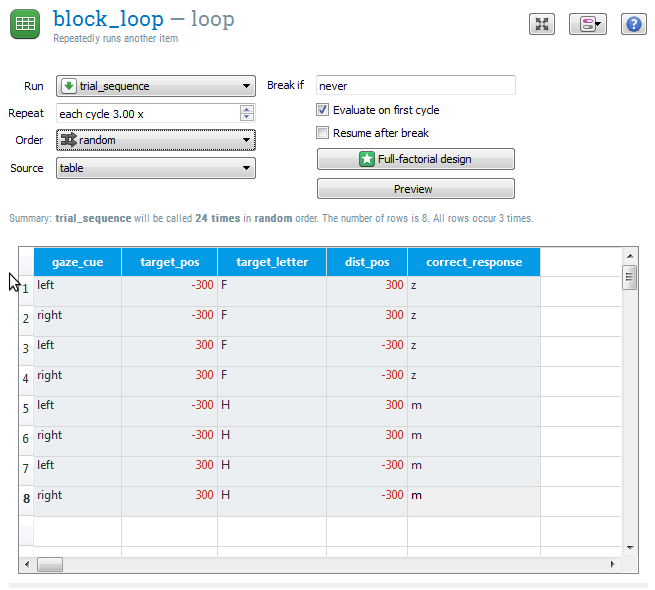Viewport: 655px width, 590px height.
Task: Expand the Run item dropdown
Action: pyautogui.click(x=246, y=86)
